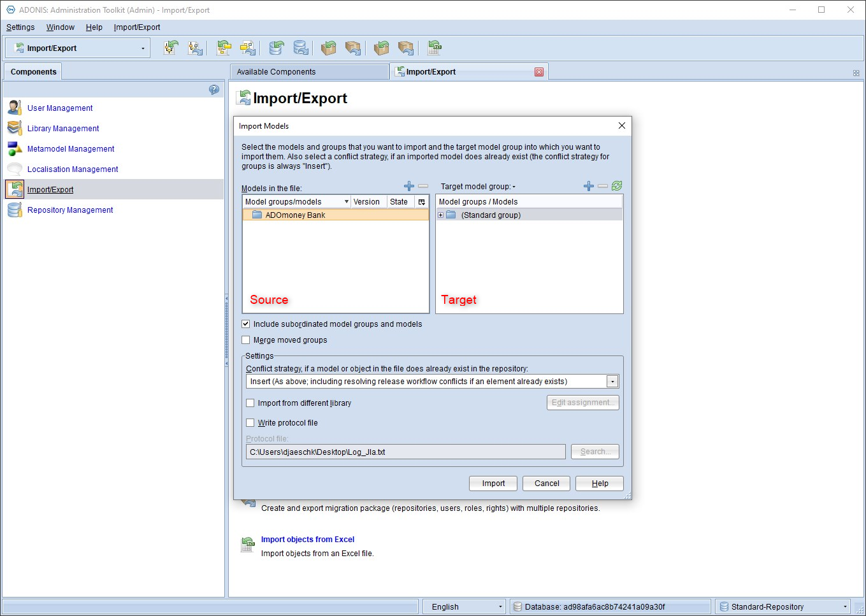Open Metamodel Management component

71,149
